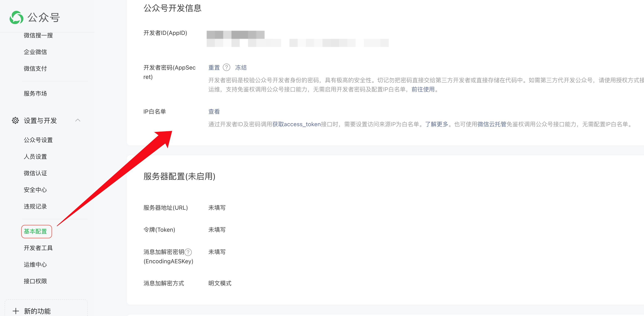Viewport: 644px width, 316px height.
Task: Click the help icon next to 重置
Action: (226, 67)
